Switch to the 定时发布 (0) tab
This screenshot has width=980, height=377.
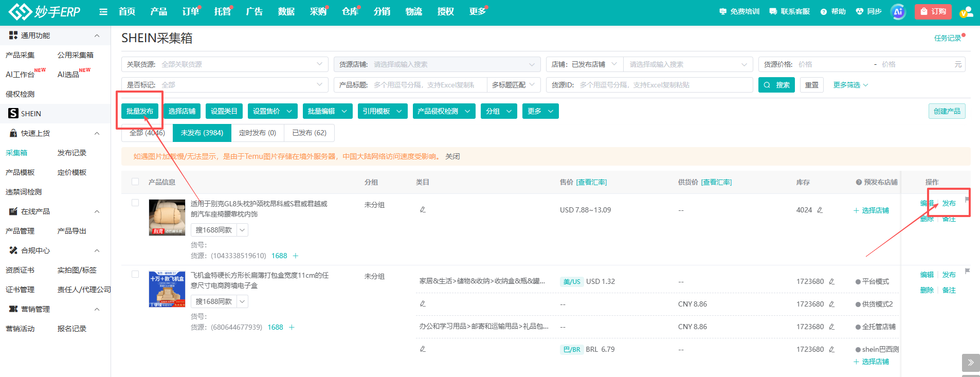click(258, 133)
